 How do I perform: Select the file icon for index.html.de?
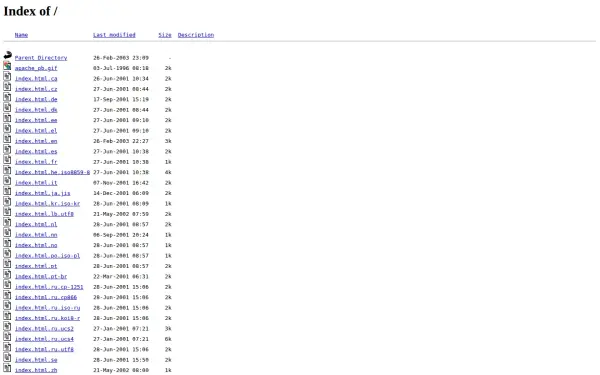pos(7,97)
